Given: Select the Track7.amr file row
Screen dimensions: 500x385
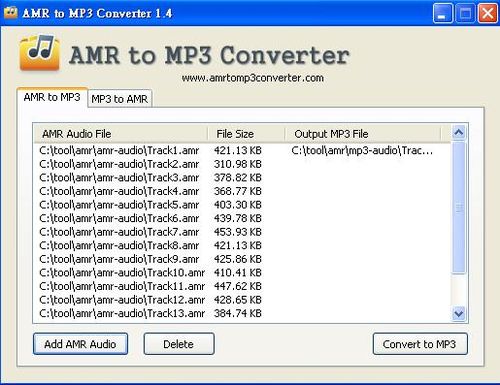Looking at the screenshot, I should tap(242, 232).
